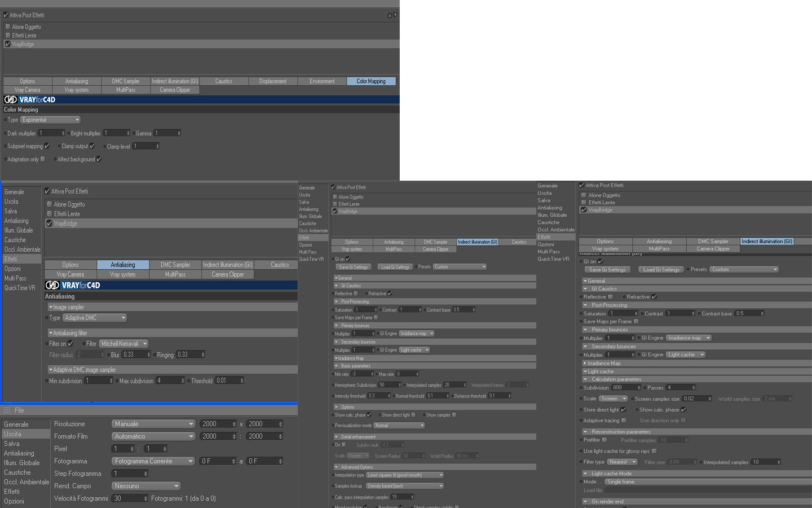Click the dotted grip icon beside File
The width and height of the screenshot is (812, 508).
tap(7, 410)
